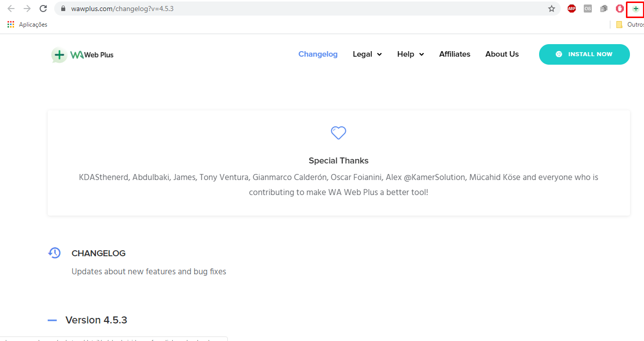
Task: Click the gray stacked-documents extension icon
Action: pyautogui.click(x=604, y=9)
